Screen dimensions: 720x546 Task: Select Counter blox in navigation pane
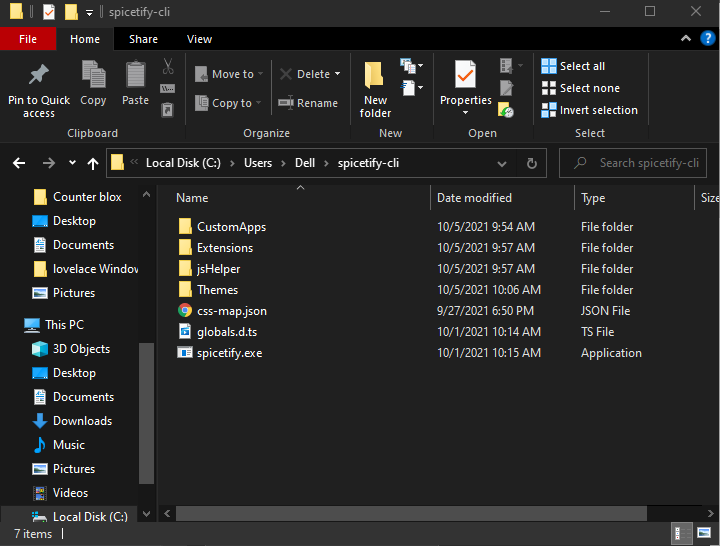tap(77, 197)
